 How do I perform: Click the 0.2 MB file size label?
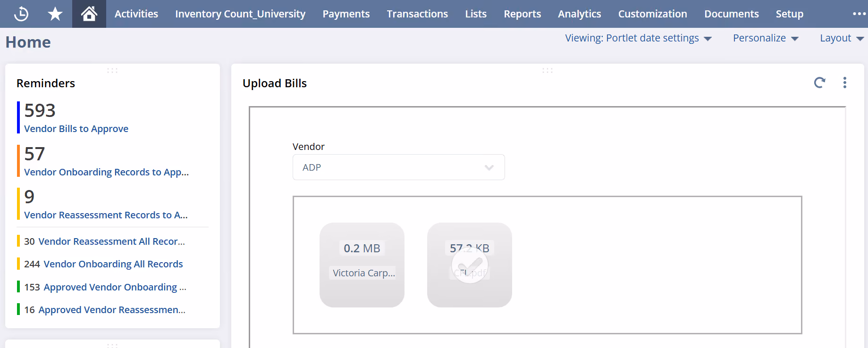coord(362,248)
